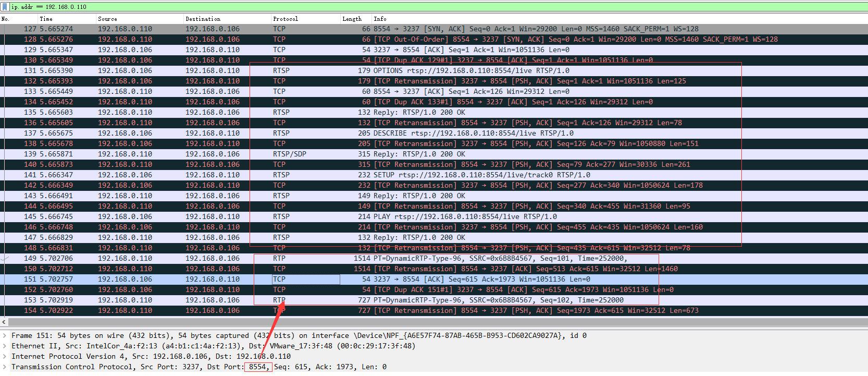Click the ip.addr display filter field
868x376 pixels.
438,7
